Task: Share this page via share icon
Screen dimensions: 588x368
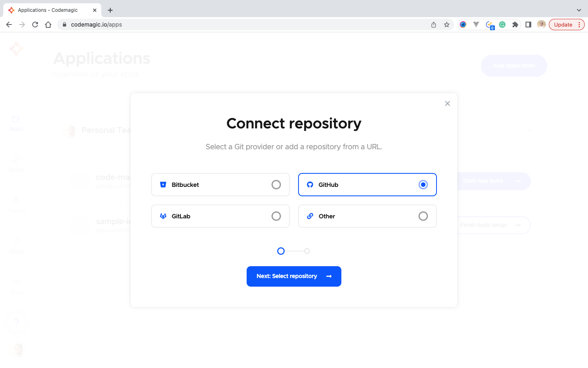Action: coord(434,25)
